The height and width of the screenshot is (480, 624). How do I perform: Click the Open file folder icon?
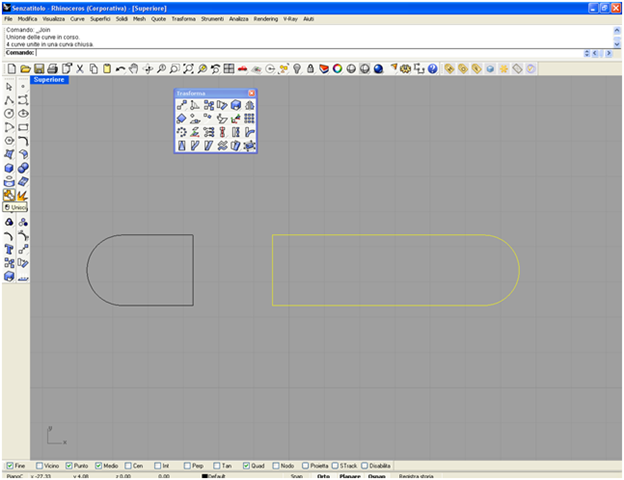point(25,69)
